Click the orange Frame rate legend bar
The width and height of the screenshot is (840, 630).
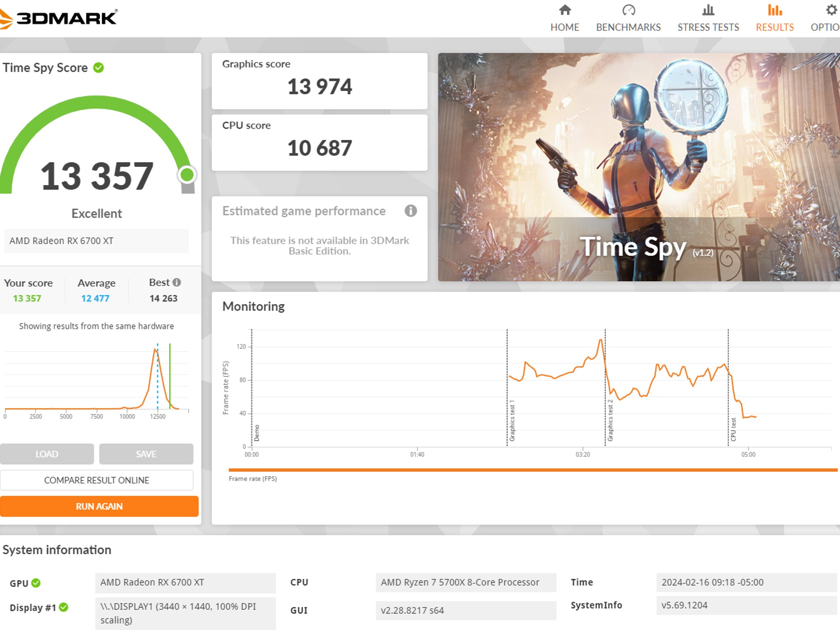pos(533,470)
